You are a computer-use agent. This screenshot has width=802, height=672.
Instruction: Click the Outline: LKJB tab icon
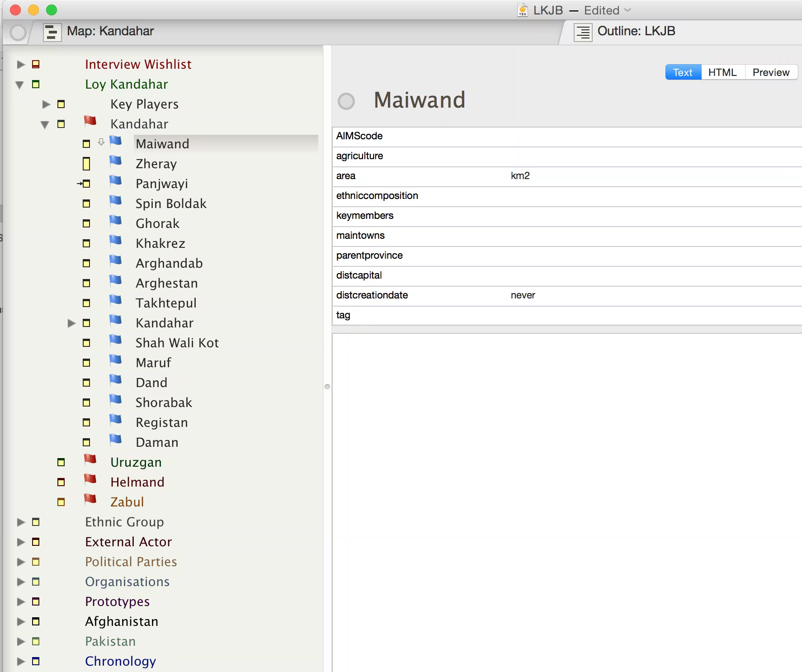(x=583, y=32)
